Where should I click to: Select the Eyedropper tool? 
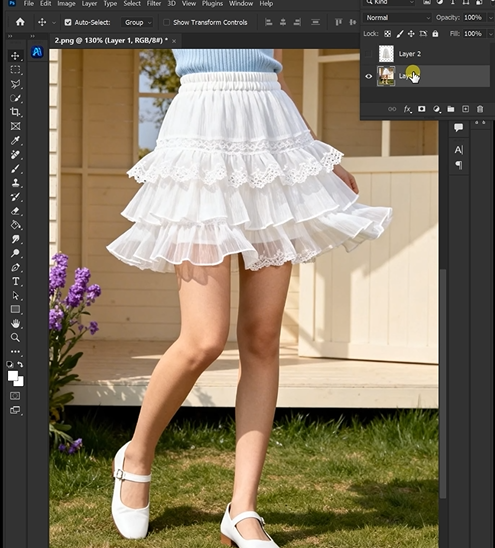pyautogui.click(x=15, y=140)
